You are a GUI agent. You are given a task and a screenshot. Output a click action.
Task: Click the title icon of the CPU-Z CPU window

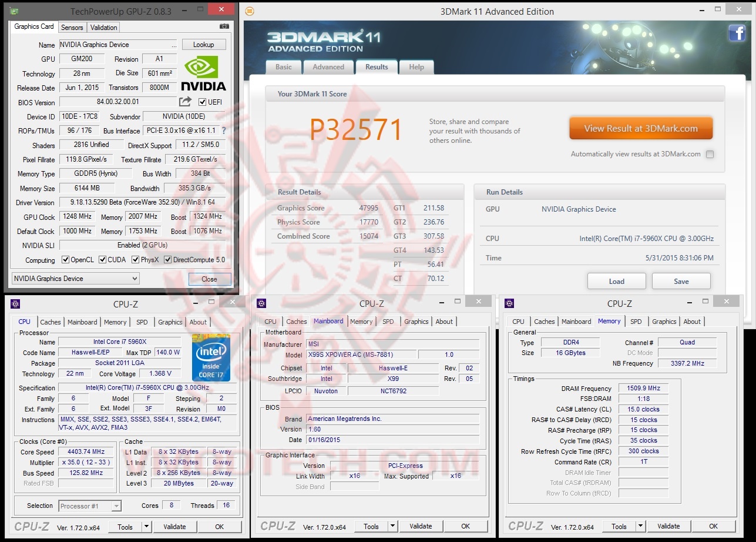[15, 304]
